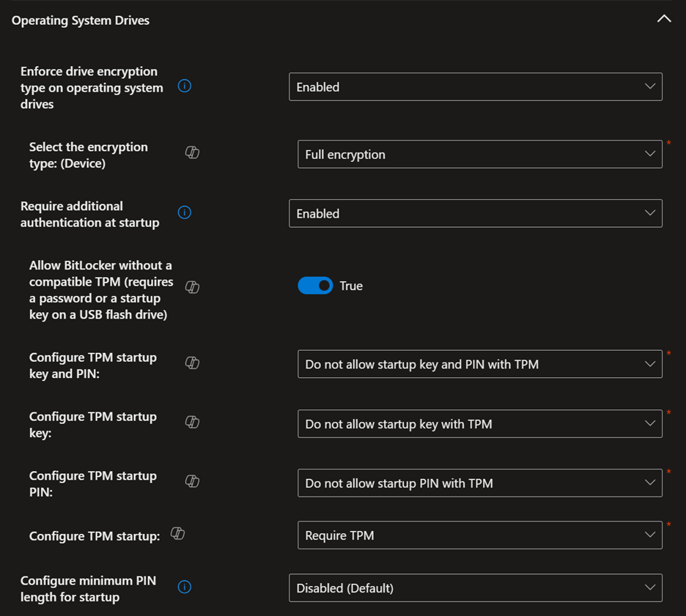Open info for Enforce drive encryption type
The height and width of the screenshot is (616, 686).
185,86
